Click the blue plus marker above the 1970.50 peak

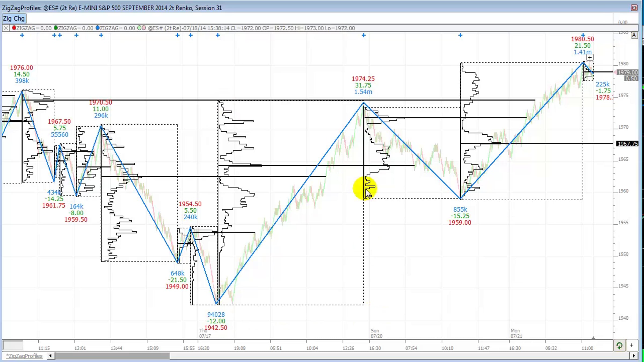point(101,35)
